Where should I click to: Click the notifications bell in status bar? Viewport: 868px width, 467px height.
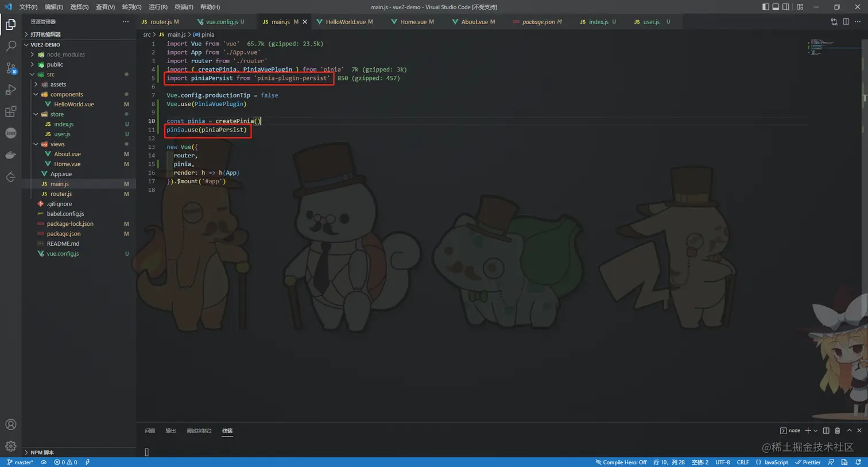pos(858,462)
